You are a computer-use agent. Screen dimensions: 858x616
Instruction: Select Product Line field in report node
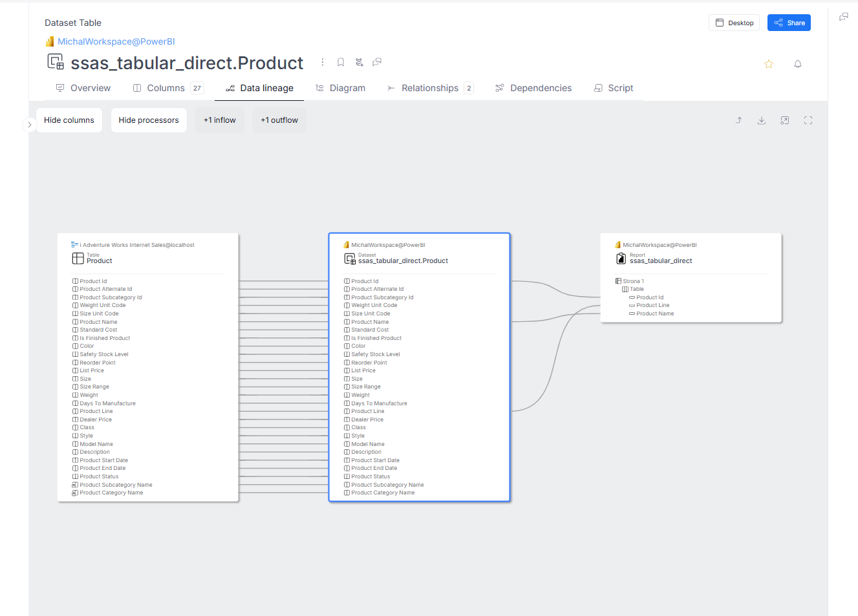(x=653, y=305)
